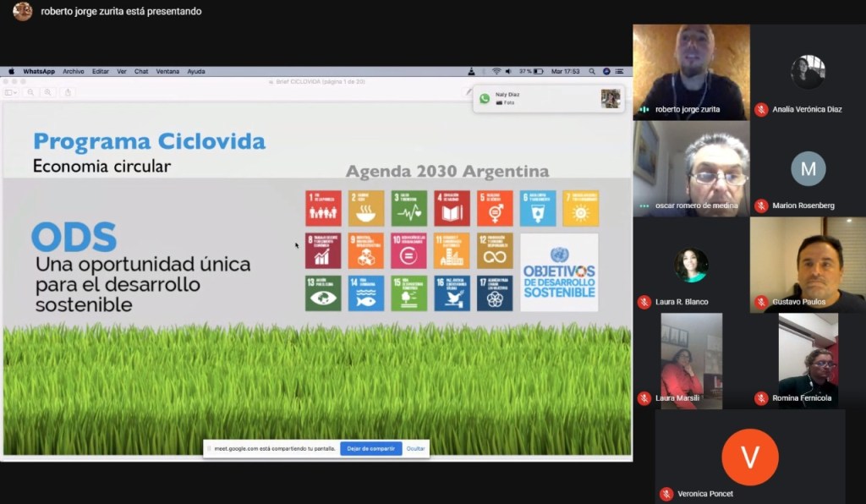Click the Wi-Fi icon in menu bar

pyautogui.click(x=496, y=71)
